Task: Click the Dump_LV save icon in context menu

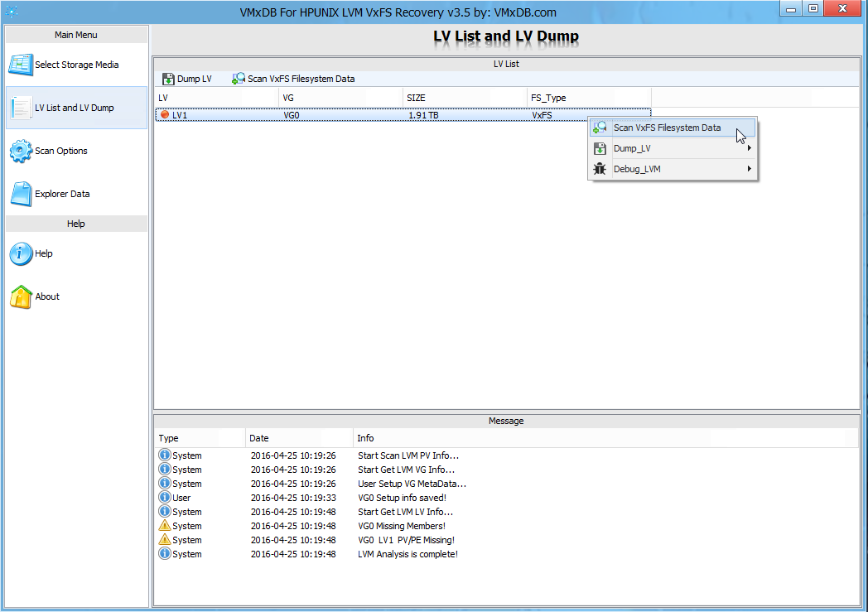Action: coord(600,148)
